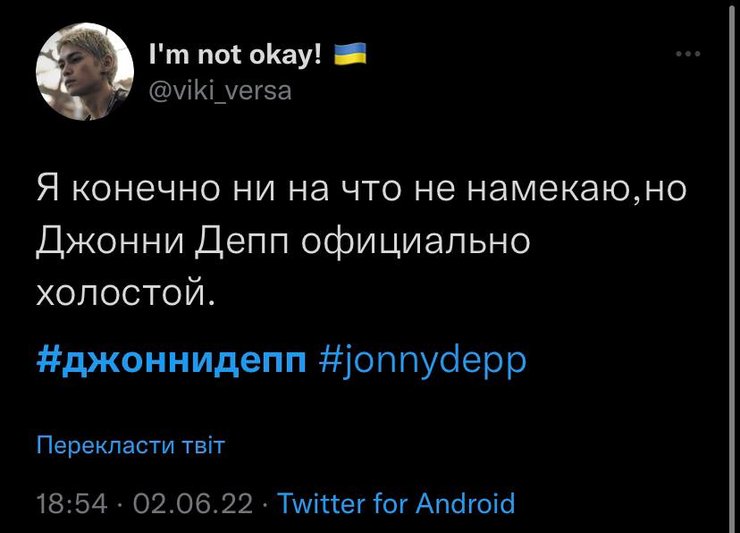Click the 02.06.22 date

189,503
